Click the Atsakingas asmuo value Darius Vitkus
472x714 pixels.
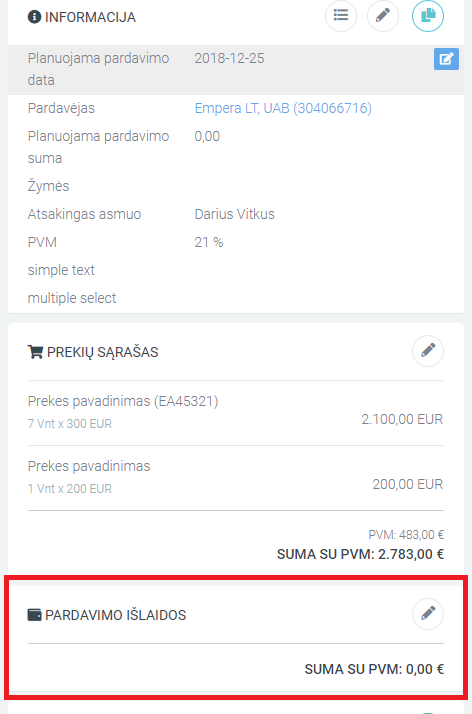coord(234,214)
